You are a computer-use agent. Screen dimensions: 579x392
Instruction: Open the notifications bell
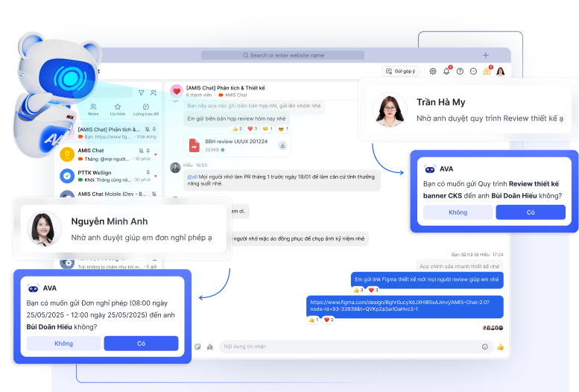coord(446,72)
